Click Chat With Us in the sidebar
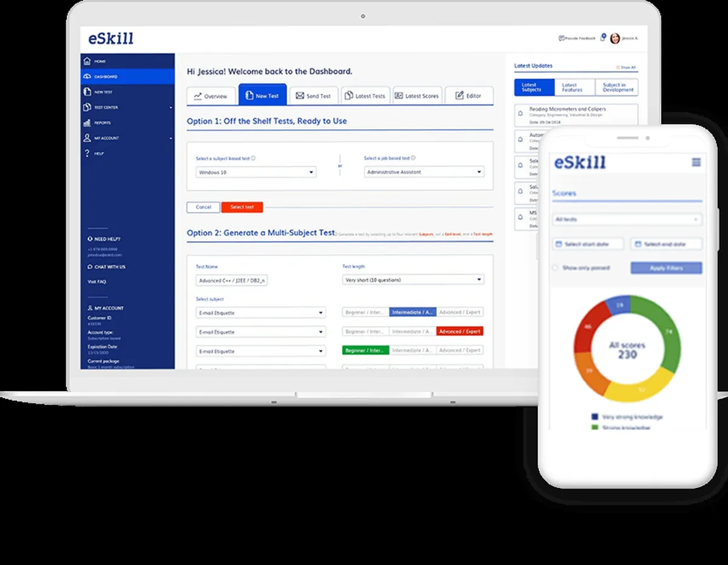The image size is (728, 565). click(x=110, y=267)
